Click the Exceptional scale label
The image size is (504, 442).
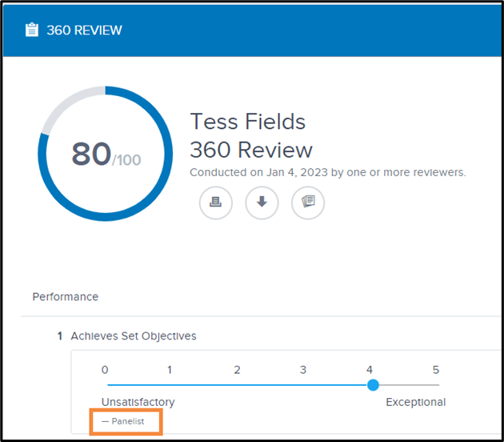click(x=416, y=402)
